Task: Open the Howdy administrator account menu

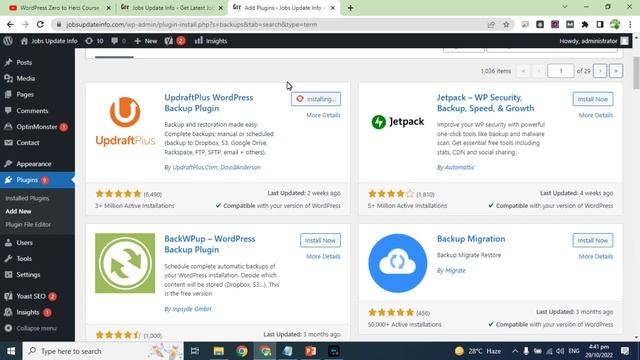Action: point(594,41)
